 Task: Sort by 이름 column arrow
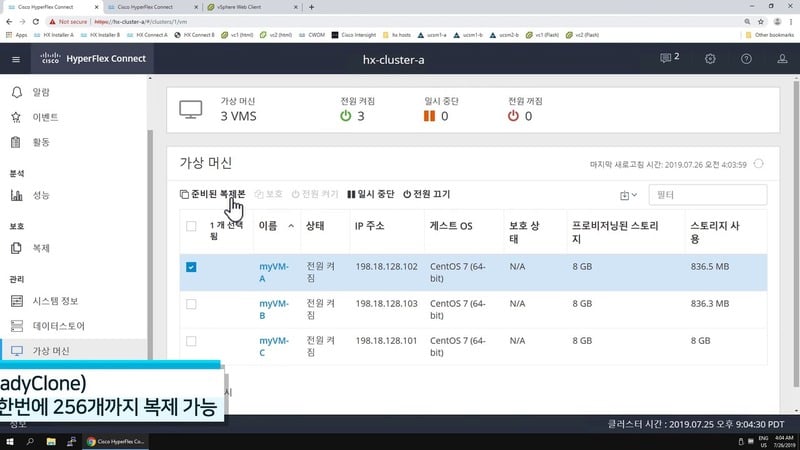(x=291, y=226)
